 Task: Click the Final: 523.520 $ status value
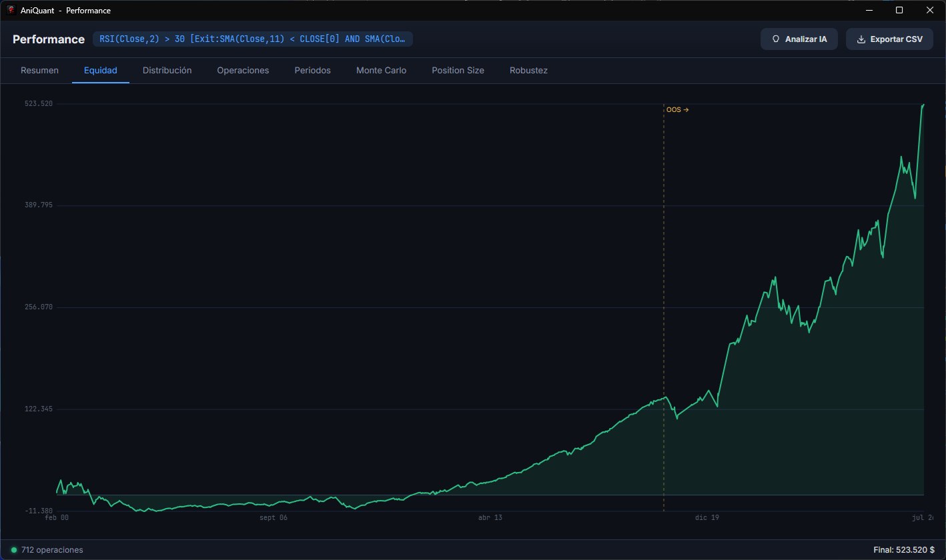pyautogui.click(x=903, y=550)
